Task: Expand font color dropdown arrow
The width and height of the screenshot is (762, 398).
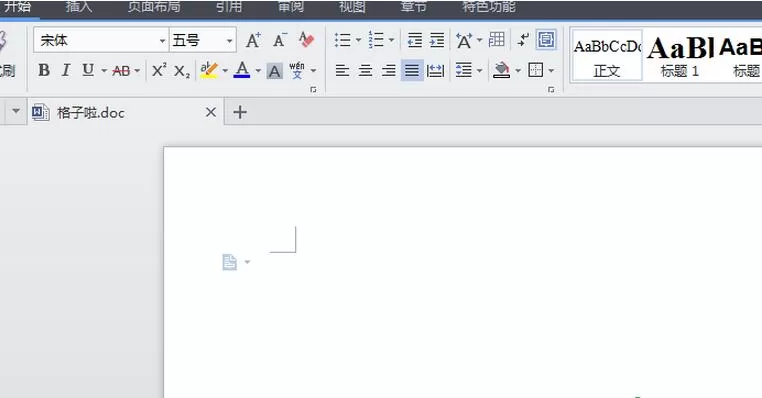Action: click(258, 71)
